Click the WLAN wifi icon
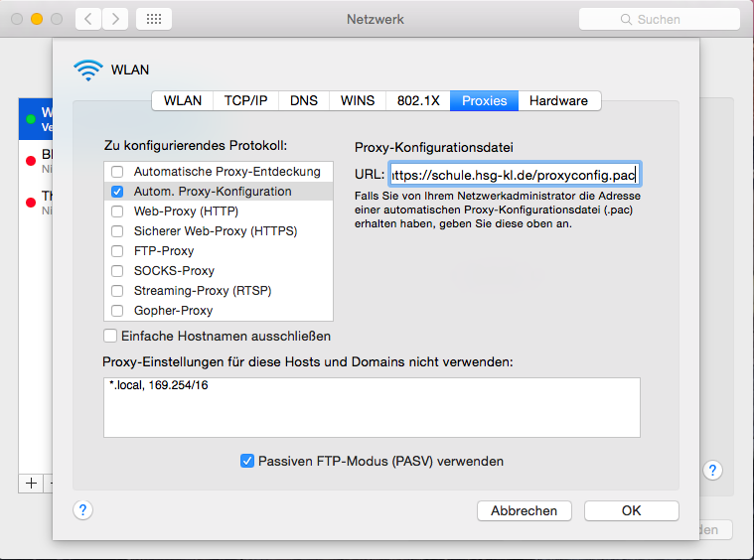 88,70
